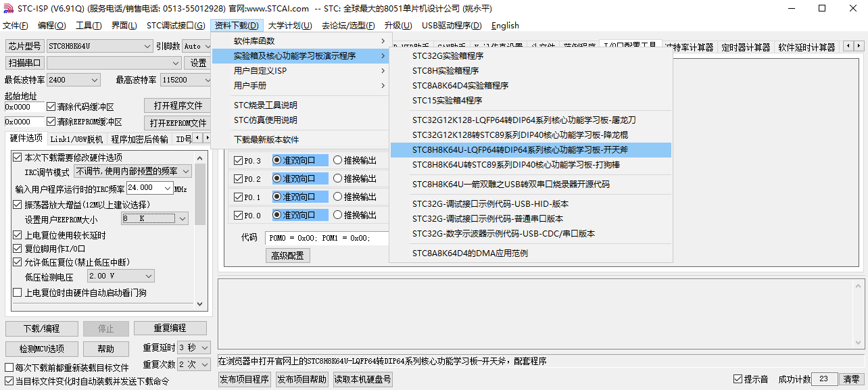Select 推挽输出 radio for P0.0
Image resolution: width=868 pixels, height=390 pixels.
pyautogui.click(x=338, y=215)
